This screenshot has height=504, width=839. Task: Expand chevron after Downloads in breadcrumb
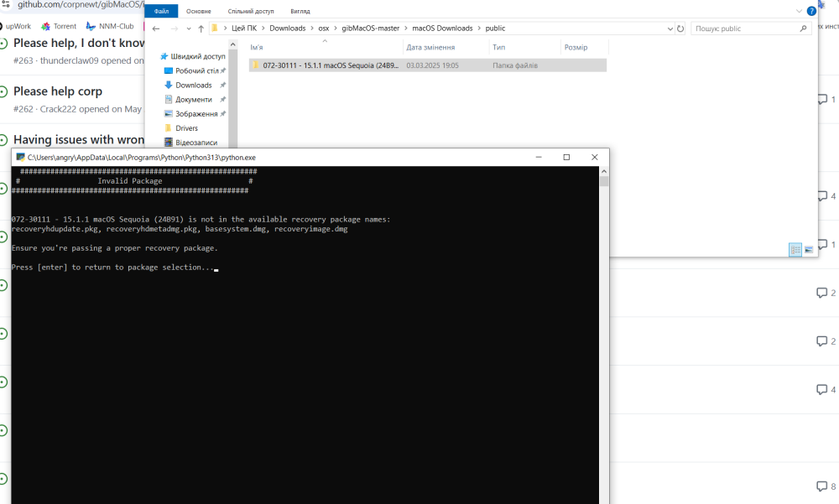[312, 29]
